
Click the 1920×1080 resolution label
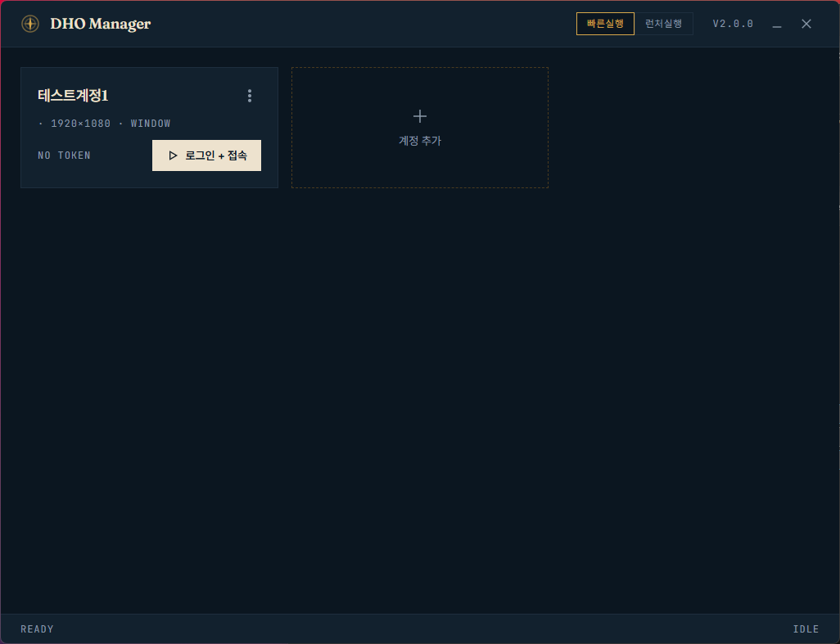click(x=80, y=124)
